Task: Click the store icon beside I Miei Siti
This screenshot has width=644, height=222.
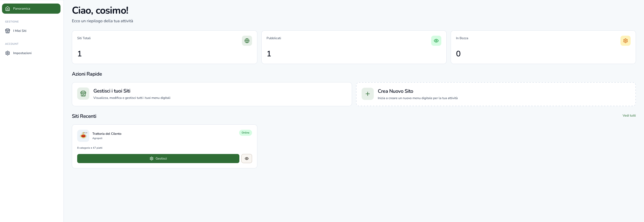Action: tap(8, 31)
